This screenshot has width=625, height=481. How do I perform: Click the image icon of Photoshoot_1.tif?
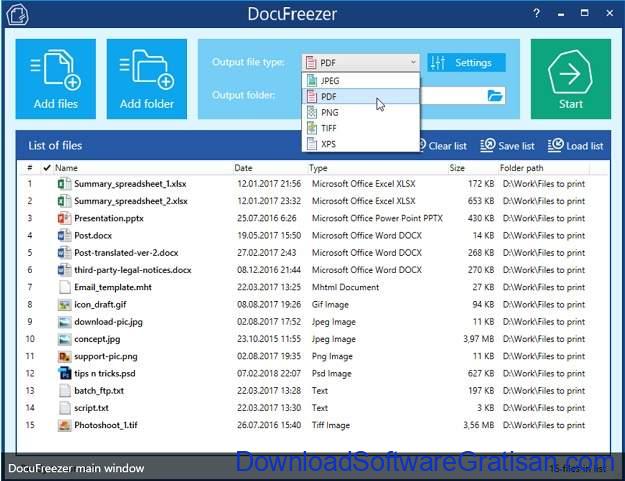pyautogui.click(x=64, y=425)
